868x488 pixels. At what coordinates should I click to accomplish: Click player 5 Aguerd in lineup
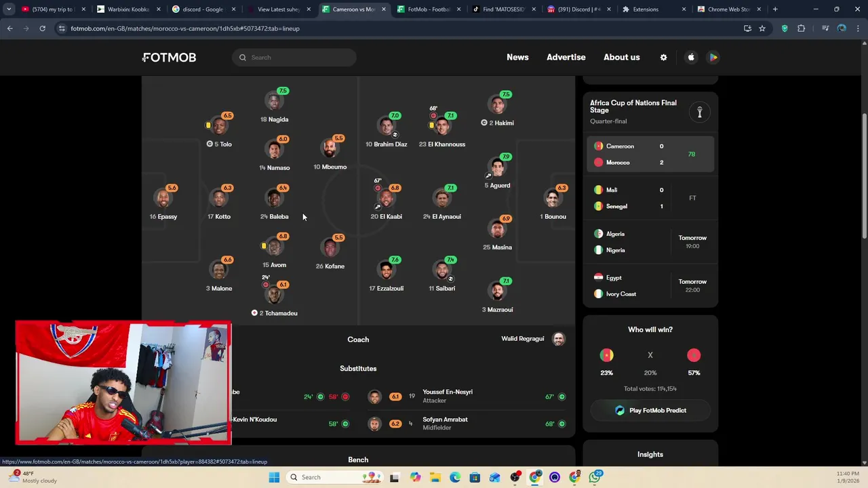click(498, 171)
